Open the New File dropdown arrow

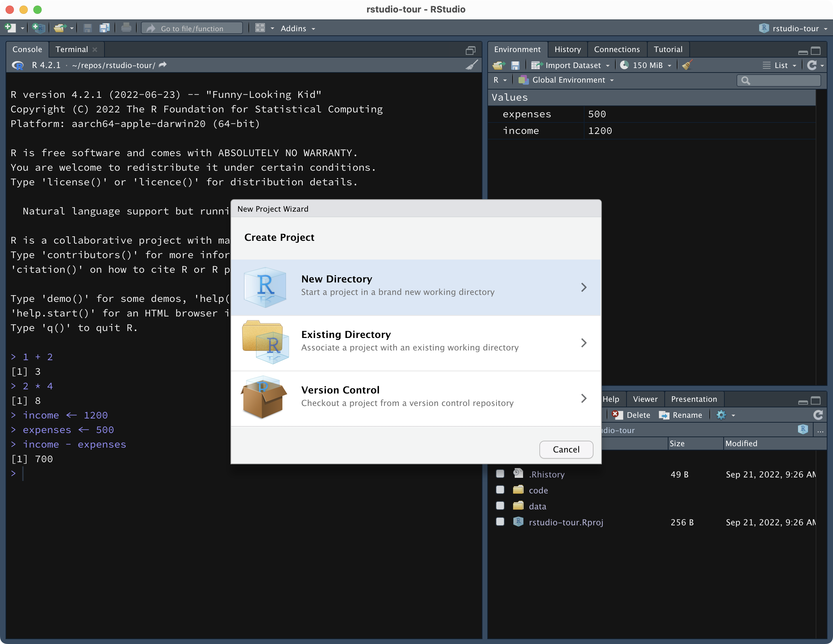click(22, 28)
